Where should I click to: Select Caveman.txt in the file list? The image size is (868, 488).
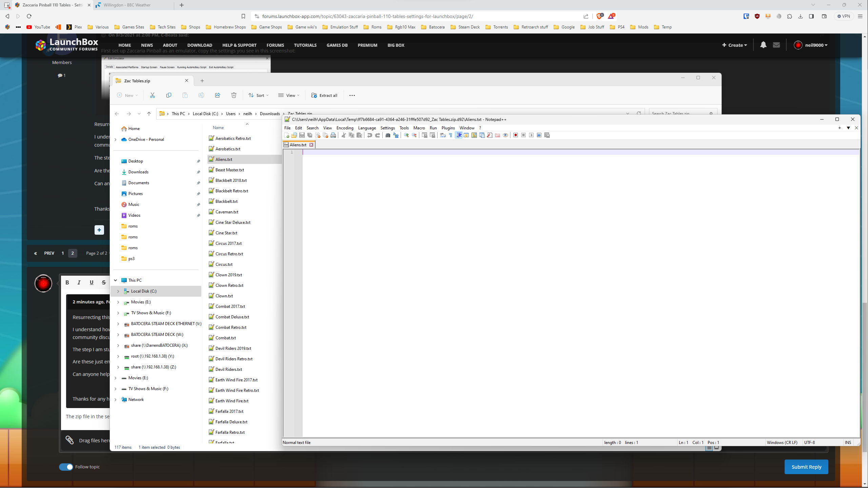tap(227, 212)
